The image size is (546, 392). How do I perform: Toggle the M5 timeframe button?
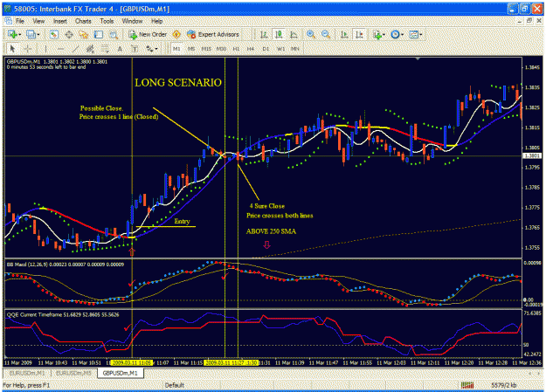click(191, 49)
